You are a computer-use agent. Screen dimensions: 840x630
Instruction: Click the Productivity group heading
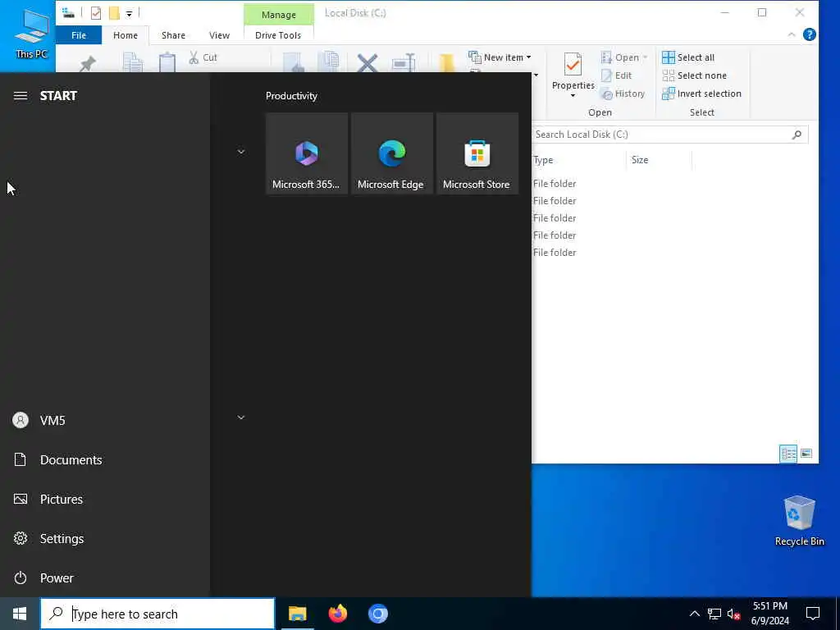click(x=291, y=96)
